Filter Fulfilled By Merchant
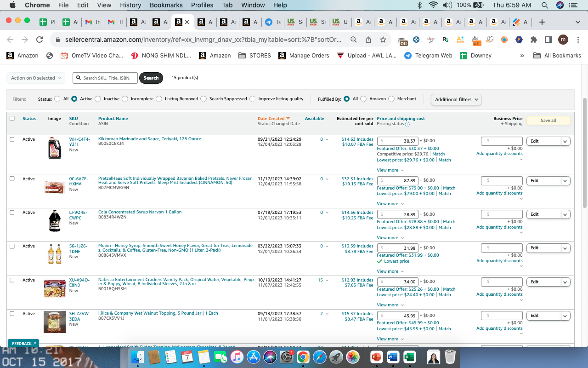 click(x=391, y=99)
